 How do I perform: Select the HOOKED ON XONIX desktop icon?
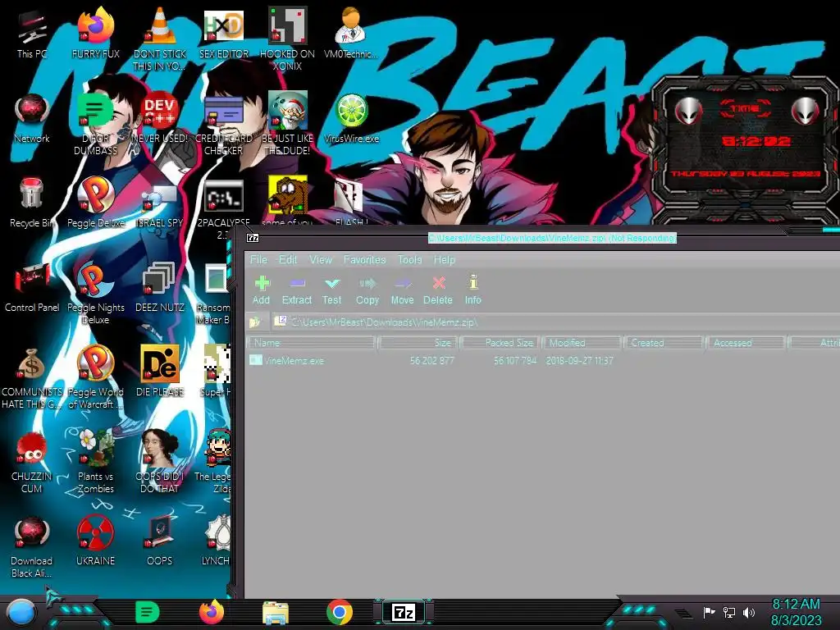(288, 39)
